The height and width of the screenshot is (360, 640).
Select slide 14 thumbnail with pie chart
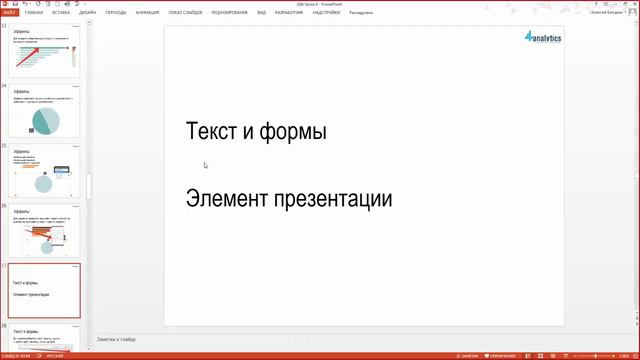click(44, 111)
